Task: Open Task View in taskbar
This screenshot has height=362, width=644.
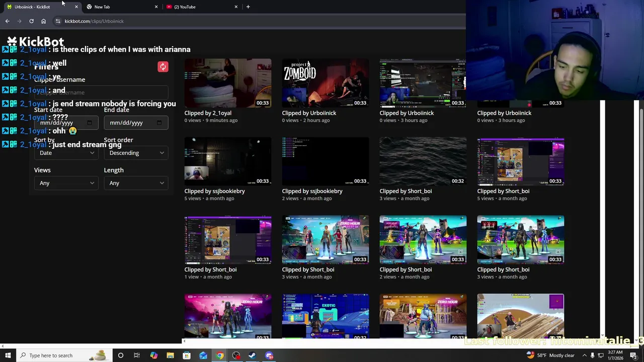Action: pos(136,355)
